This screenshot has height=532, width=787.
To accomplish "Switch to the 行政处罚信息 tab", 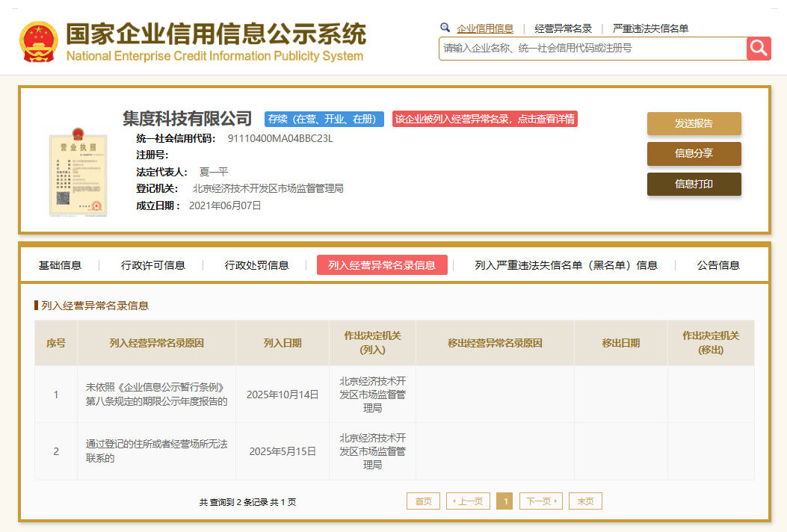I will coord(256,265).
